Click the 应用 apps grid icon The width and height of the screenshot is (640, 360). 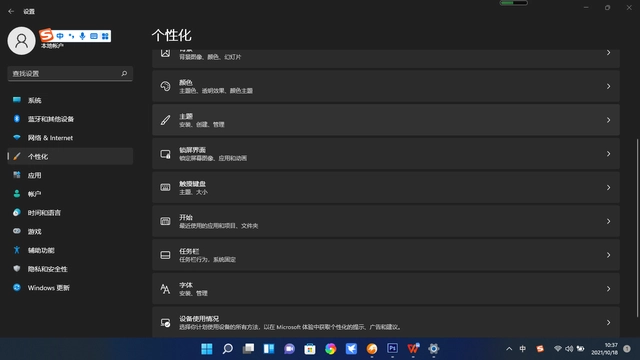[17, 175]
